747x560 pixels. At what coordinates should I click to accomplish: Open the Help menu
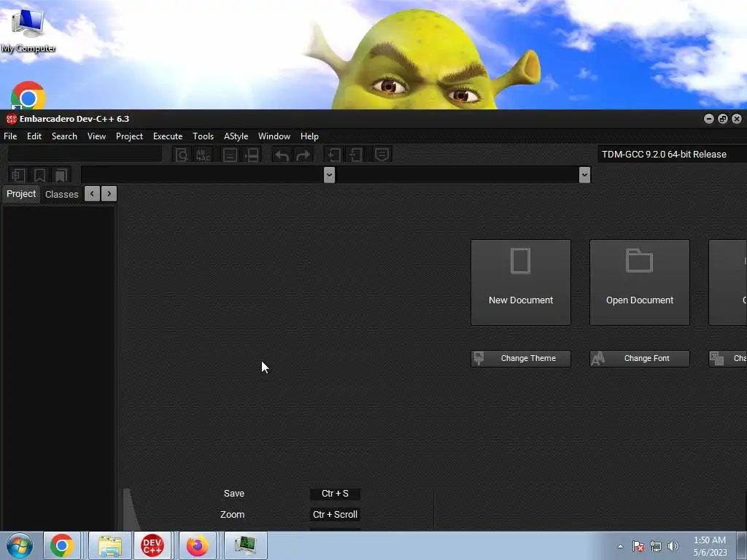click(x=309, y=136)
